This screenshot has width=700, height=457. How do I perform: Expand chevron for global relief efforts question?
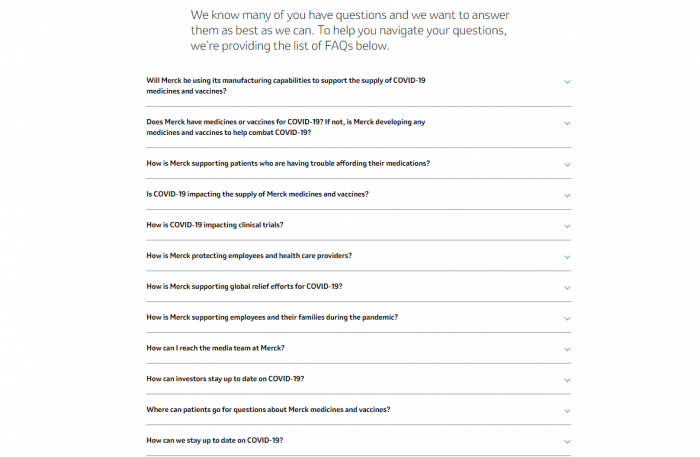pos(567,288)
